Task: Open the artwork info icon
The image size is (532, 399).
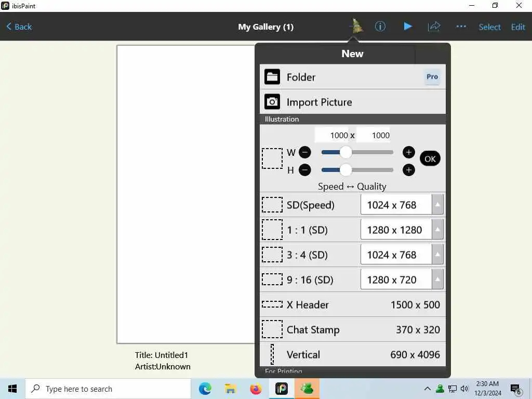Action: (380, 26)
